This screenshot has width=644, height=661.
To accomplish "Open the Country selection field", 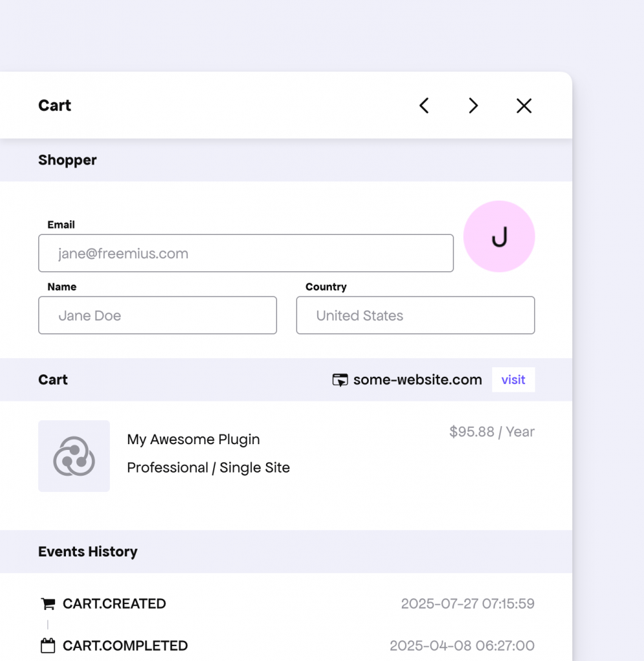I will (415, 316).
